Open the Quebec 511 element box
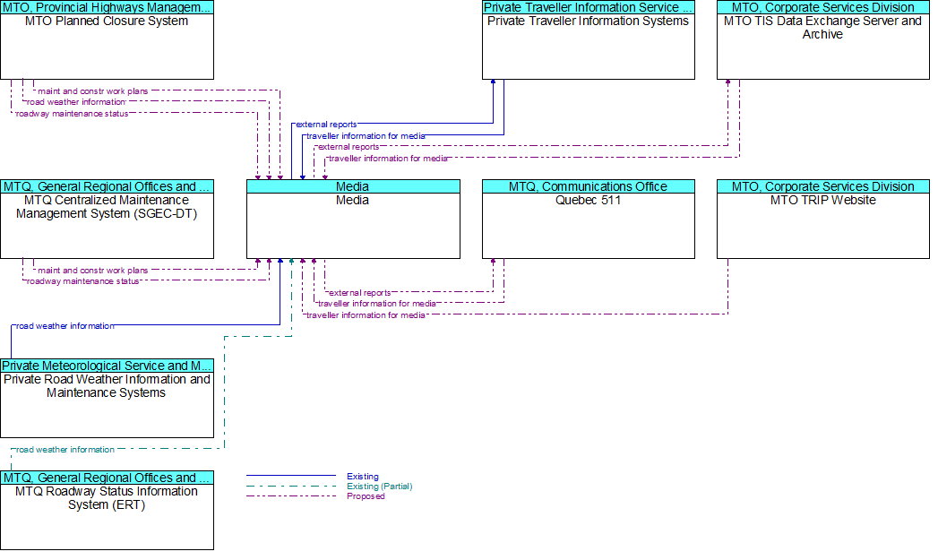938x560 pixels. [x=588, y=226]
